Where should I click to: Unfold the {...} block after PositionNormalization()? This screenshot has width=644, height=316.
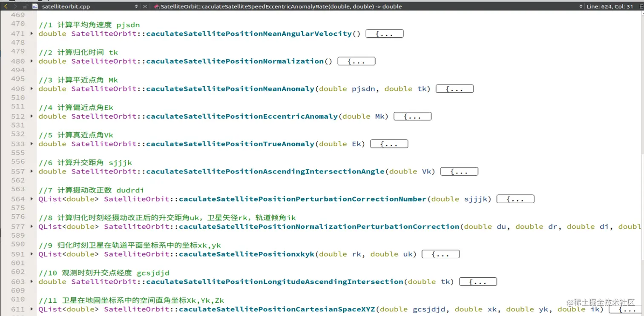pyautogui.click(x=356, y=61)
